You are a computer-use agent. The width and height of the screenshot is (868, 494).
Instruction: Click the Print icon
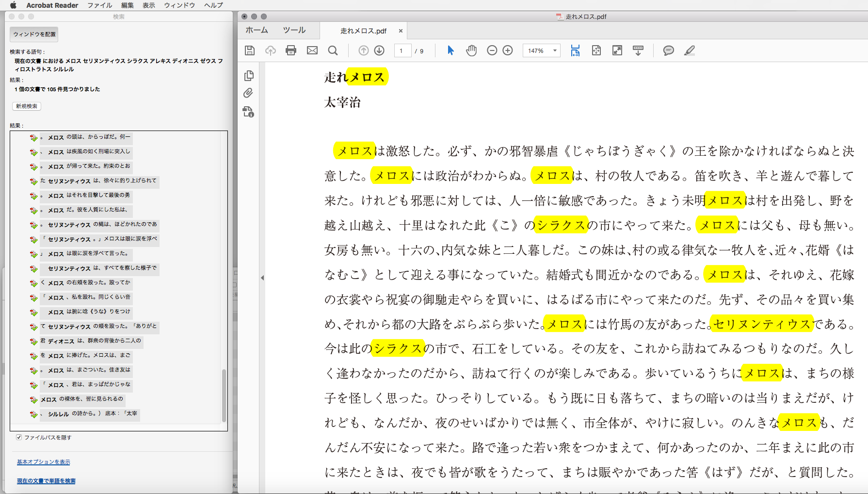click(291, 50)
